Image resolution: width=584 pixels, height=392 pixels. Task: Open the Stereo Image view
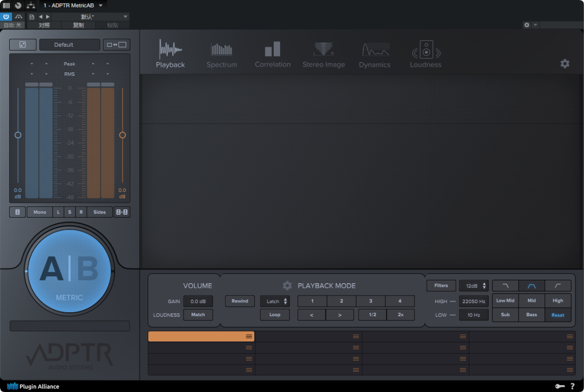click(x=323, y=55)
